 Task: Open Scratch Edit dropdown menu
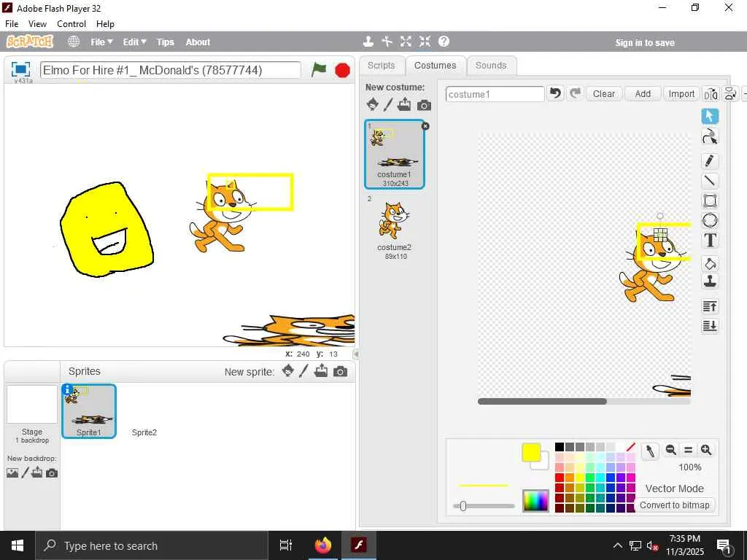point(134,42)
